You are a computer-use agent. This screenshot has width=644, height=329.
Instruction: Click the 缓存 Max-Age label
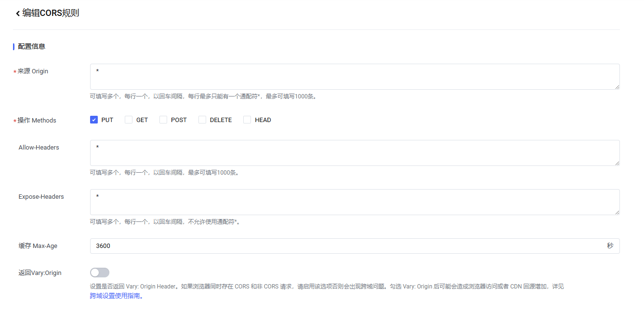[38, 246]
